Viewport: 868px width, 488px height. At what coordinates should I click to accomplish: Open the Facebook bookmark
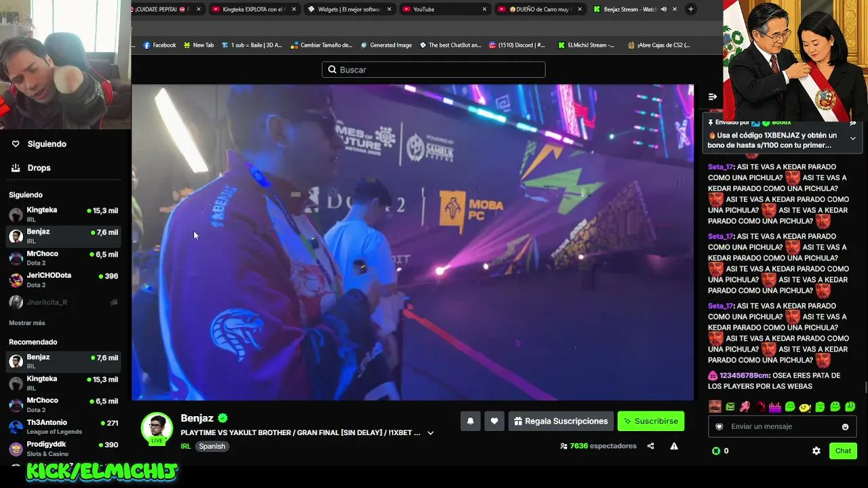(x=159, y=45)
